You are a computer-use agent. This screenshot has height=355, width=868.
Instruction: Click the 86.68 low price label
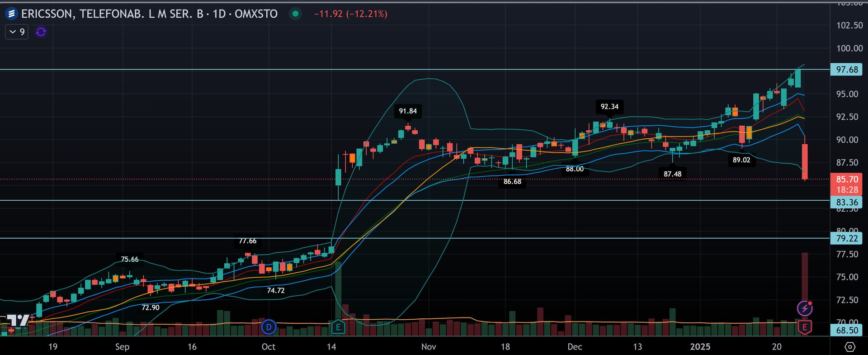[512, 182]
